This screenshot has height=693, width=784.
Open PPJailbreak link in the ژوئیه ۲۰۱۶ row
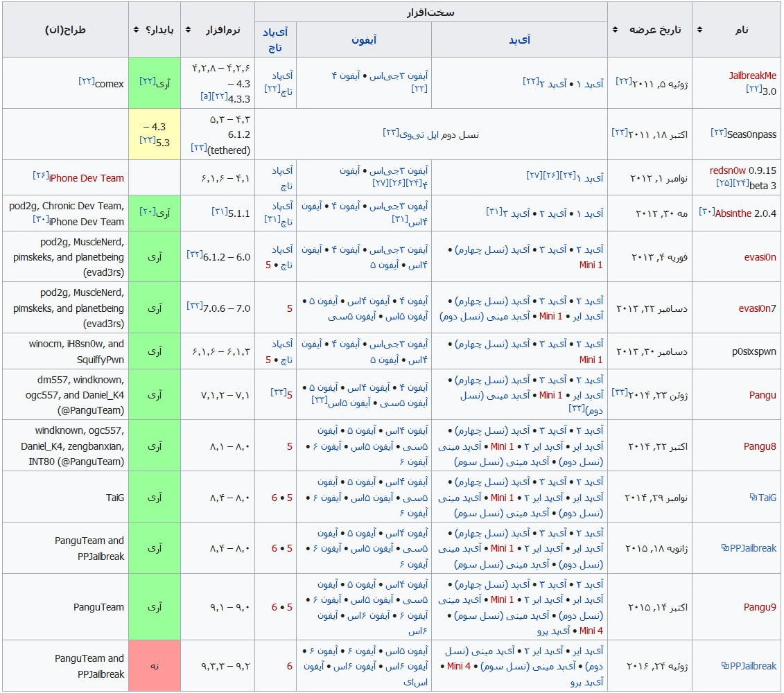(x=753, y=665)
